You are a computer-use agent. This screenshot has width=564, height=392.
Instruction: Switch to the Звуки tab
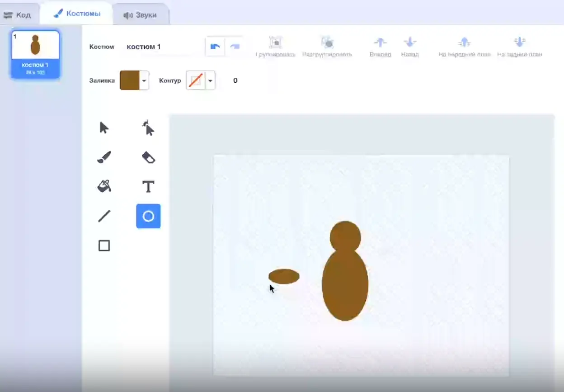coord(140,15)
